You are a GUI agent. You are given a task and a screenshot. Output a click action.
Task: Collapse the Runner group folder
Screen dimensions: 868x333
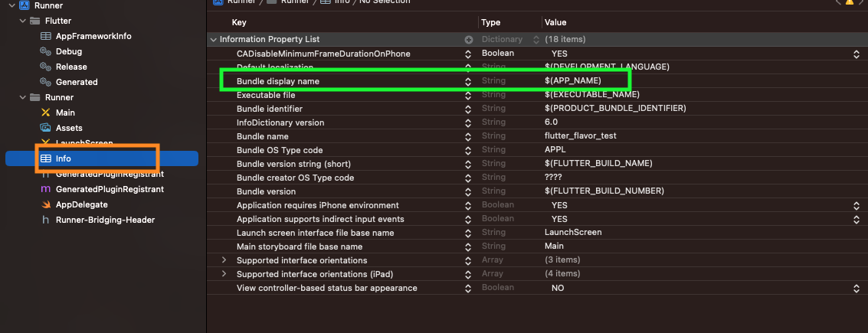pos(22,97)
